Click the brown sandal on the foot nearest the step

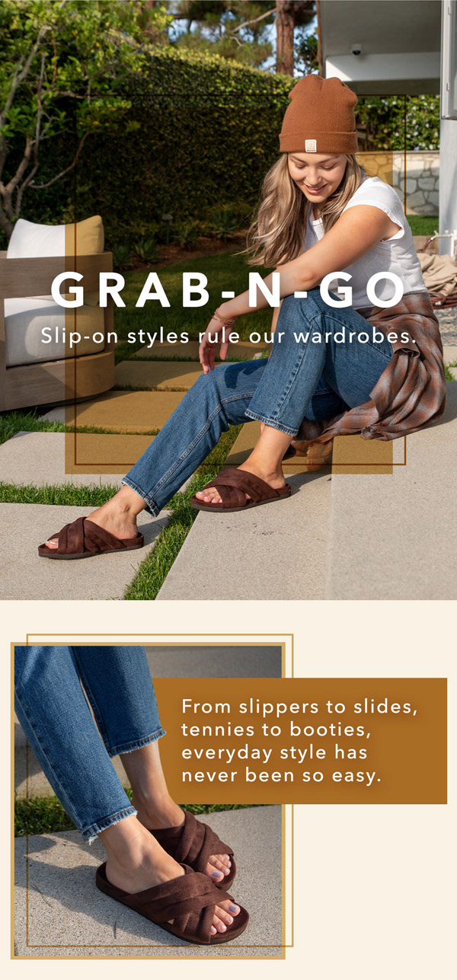point(241,490)
